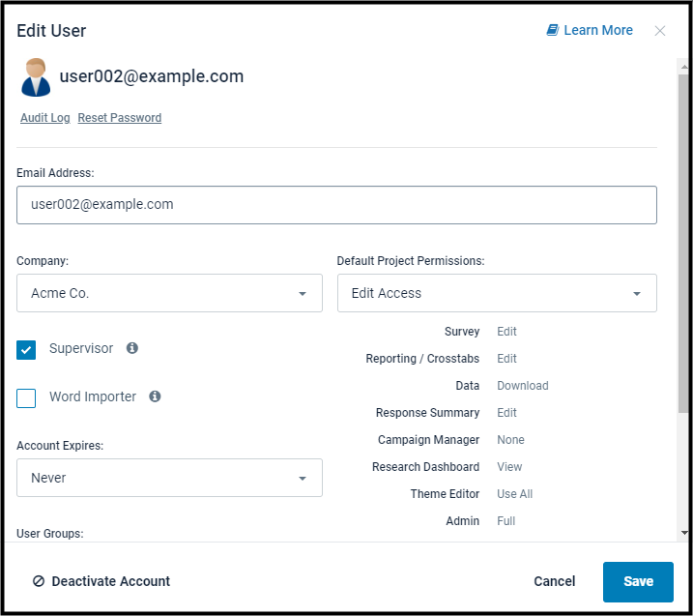Viewport: 693px width, 616px height.
Task: Click the Deactivate Account button
Action: [101, 581]
